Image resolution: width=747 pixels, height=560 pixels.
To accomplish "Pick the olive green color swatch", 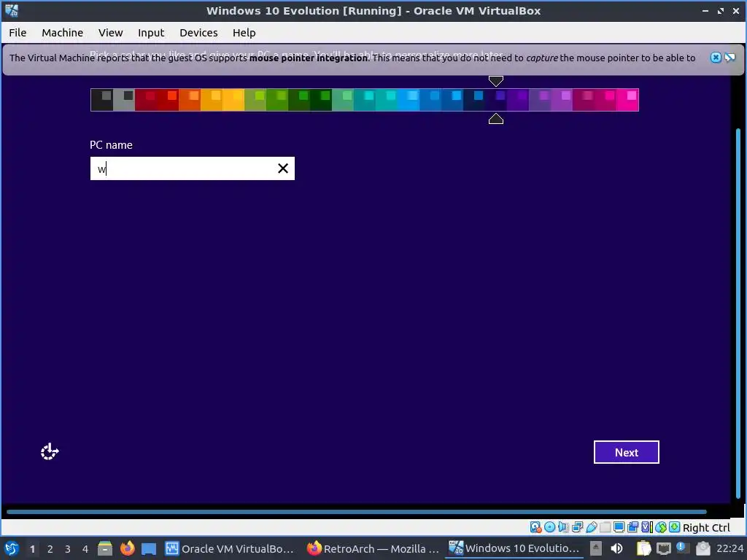I will (255, 100).
